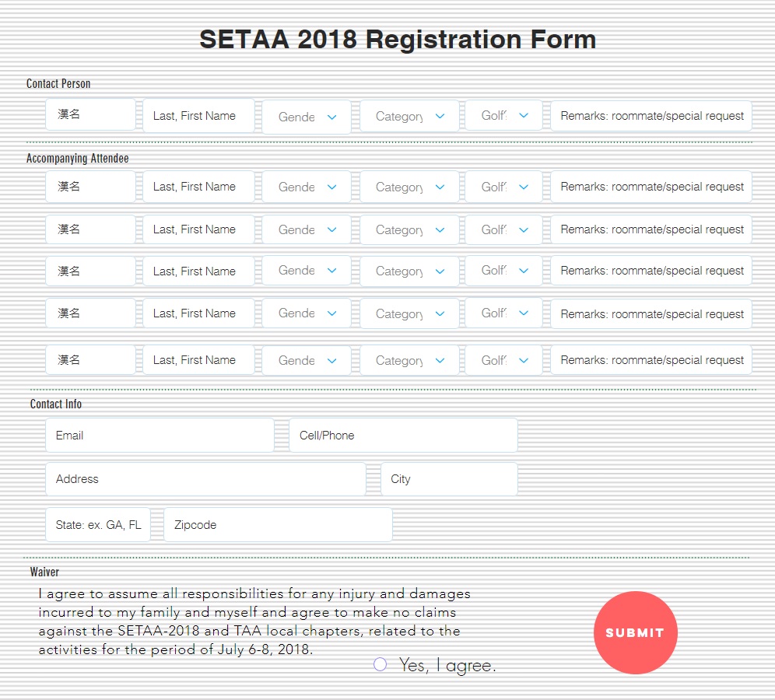The height and width of the screenshot is (700, 775).
Task: Click last Accompanying Attendee 漢名 field
Action: click(x=90, y=360)
